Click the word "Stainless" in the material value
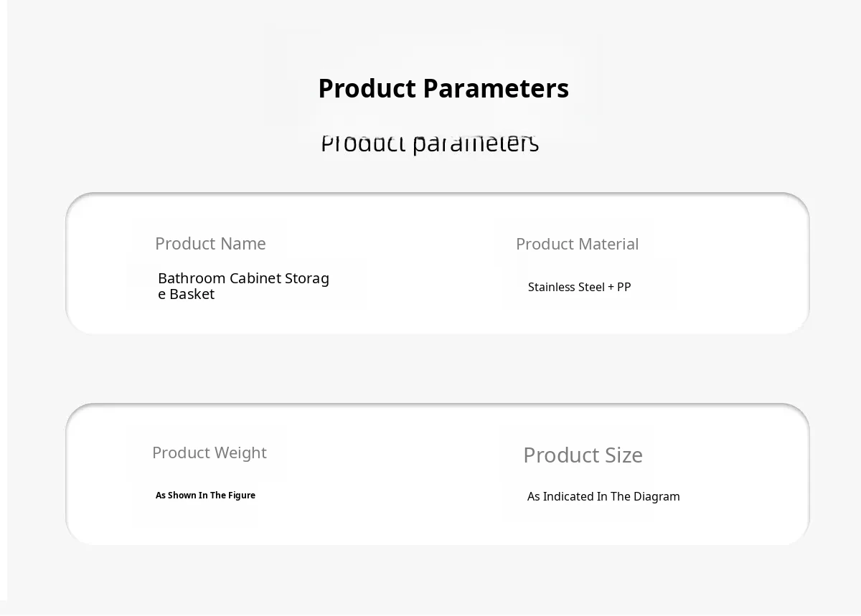The width and height of the screenshot is (861, 616). click(551, 288)
